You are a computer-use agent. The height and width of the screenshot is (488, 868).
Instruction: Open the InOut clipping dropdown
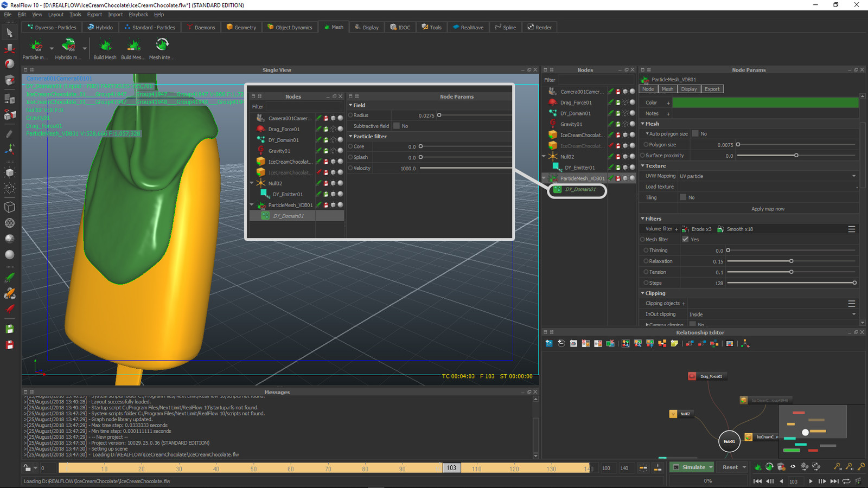[771, 314]
